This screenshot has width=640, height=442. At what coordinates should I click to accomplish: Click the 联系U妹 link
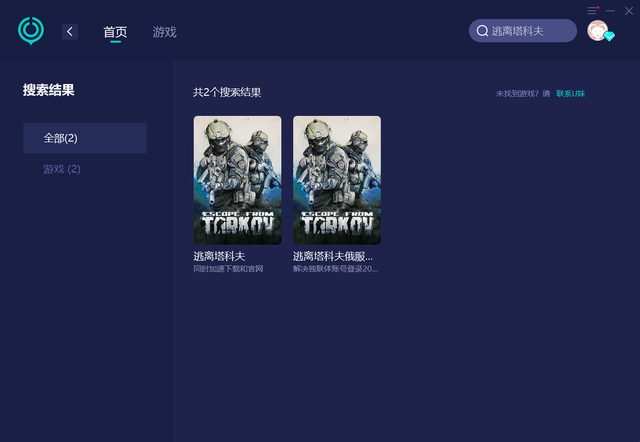tap(571, 93)
